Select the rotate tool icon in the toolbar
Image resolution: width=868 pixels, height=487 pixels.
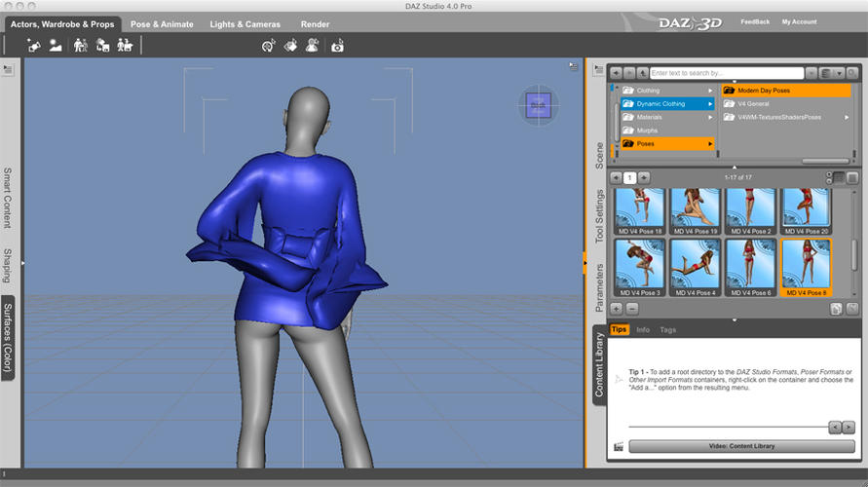pyautogui.click(x=269, y=46)
